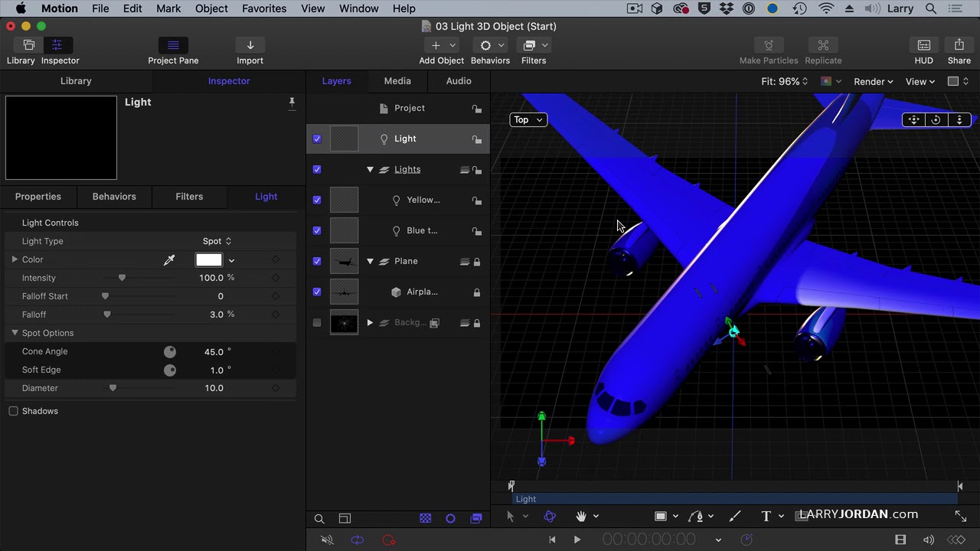
Task: Toggle visibility of the Yellow light layer
Action: 317,200
